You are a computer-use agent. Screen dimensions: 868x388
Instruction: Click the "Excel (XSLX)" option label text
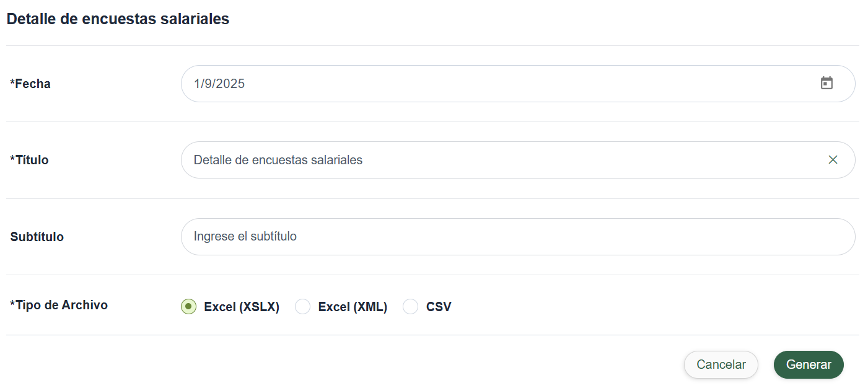(242, 307)
